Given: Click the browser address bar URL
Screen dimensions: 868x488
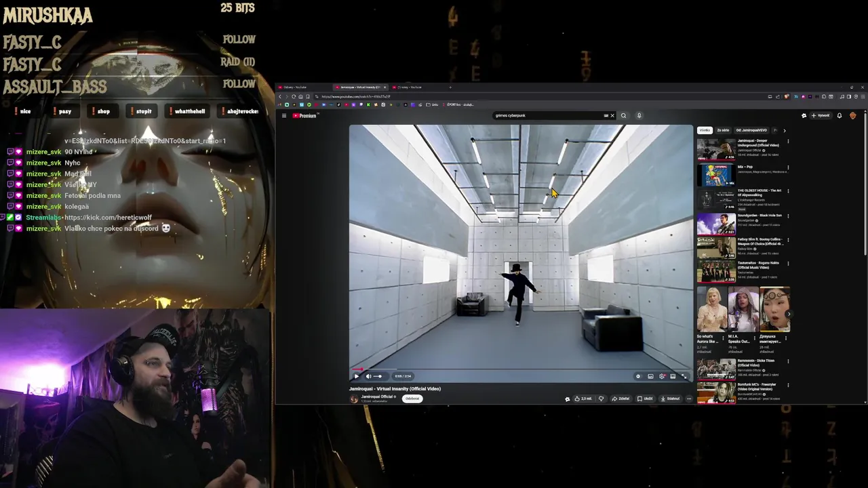Looking at the screenshot, I should [x=356, y=96].
